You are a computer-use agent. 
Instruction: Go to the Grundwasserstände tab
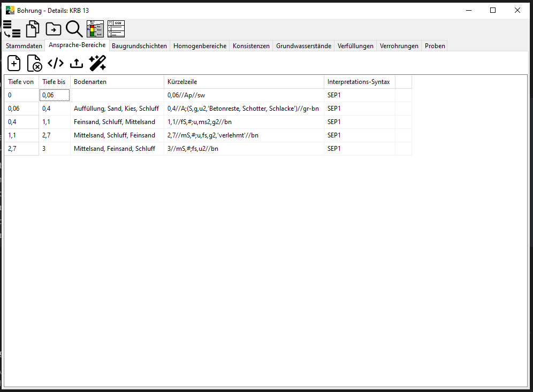(303, 46)
